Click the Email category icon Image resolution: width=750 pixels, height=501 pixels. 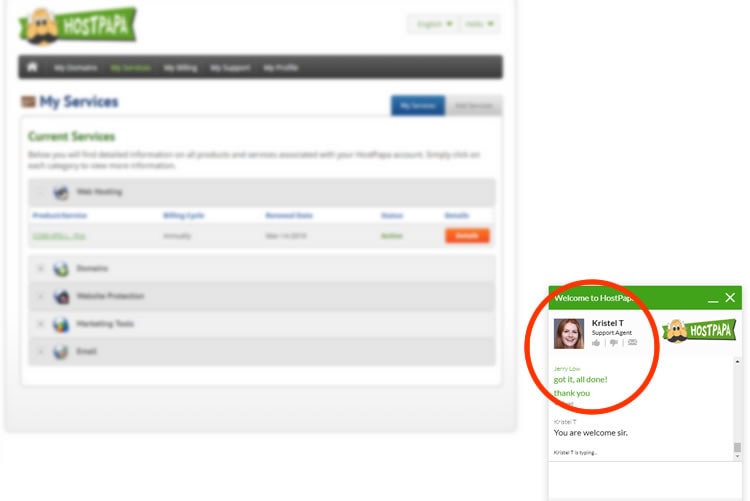click(x=61, y=352)
